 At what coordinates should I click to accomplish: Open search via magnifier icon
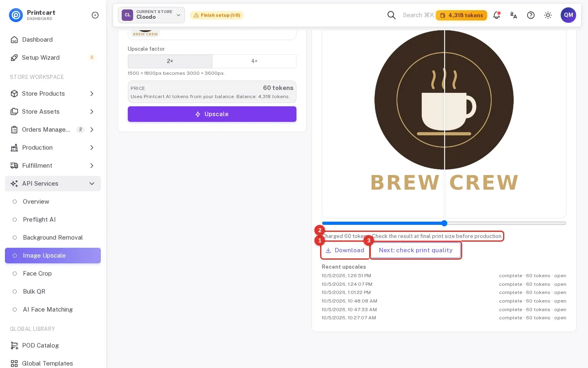[391, 15]
